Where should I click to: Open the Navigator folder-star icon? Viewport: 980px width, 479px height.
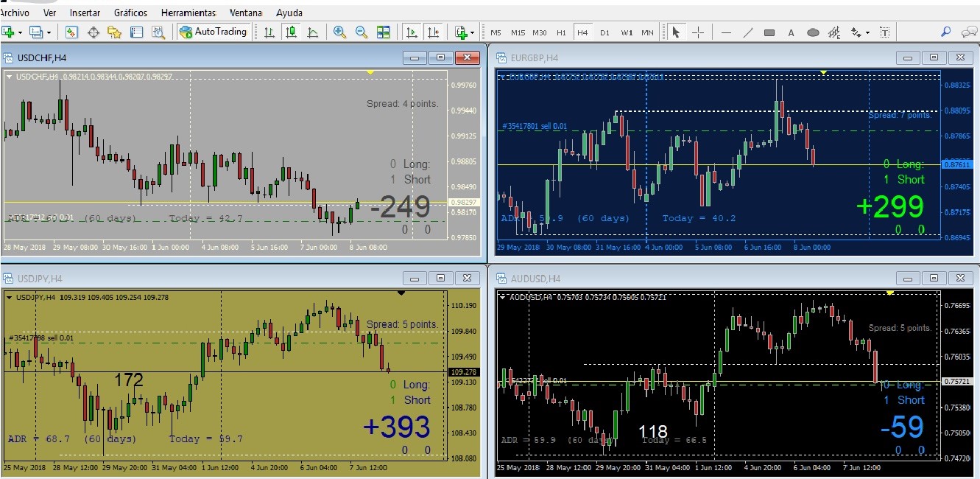114,32
